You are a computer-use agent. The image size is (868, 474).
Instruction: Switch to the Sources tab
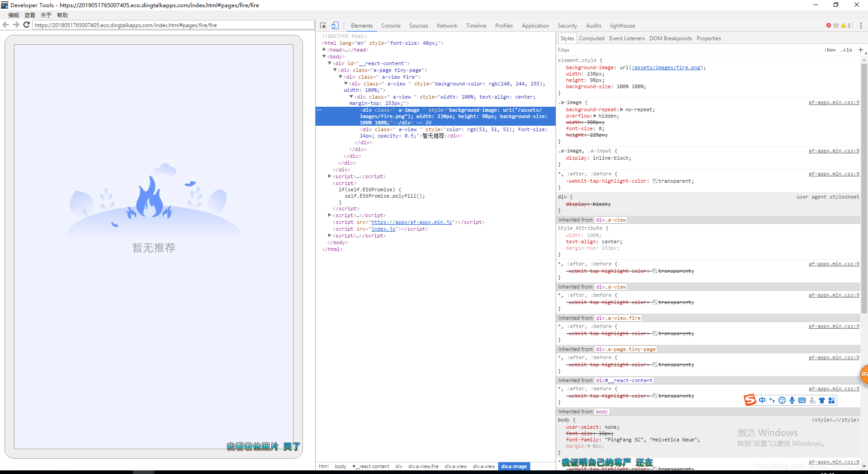419,26
